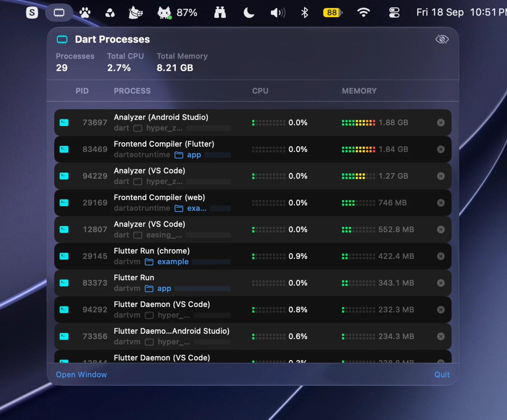Quit the Dart Processes app
The image size is (507, 420).
442,375
